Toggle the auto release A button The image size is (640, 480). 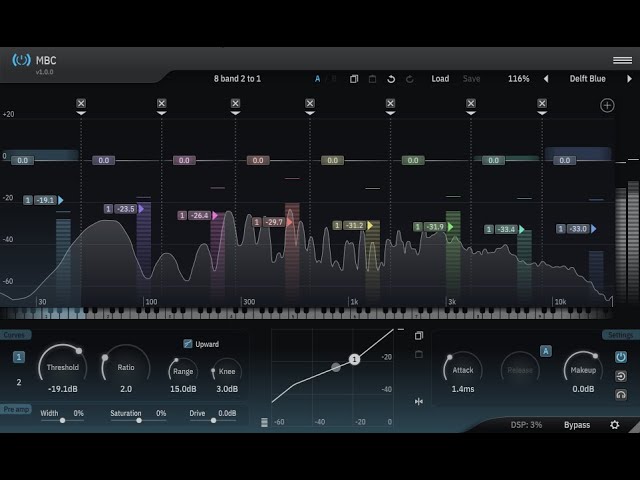[546, 351]
